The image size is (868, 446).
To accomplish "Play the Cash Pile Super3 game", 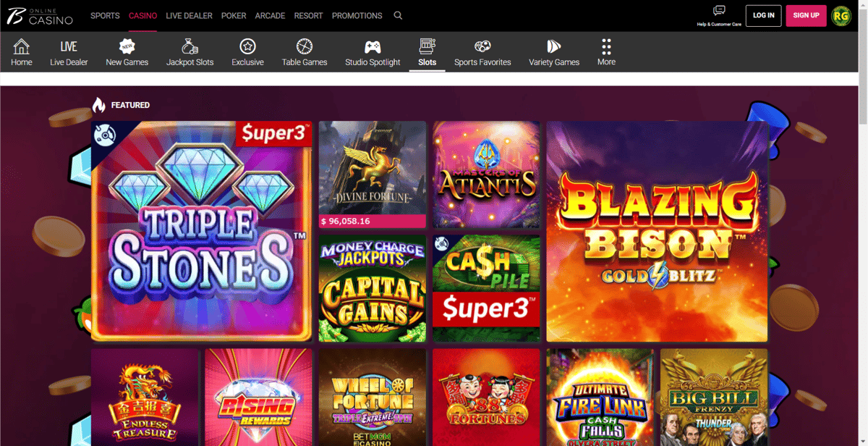I will click(486, 288).
